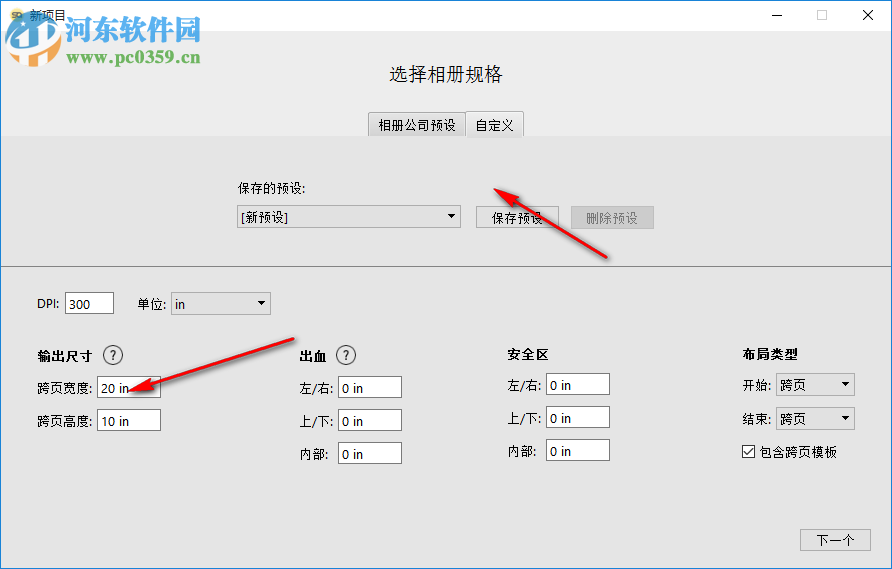
Task: Focus the 跨页高度 input field
Action: pyautogui.click(x=129, y=420)
